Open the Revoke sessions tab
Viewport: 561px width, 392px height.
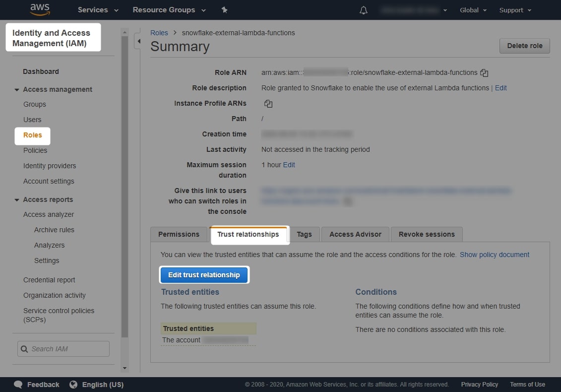click(427, 235)
